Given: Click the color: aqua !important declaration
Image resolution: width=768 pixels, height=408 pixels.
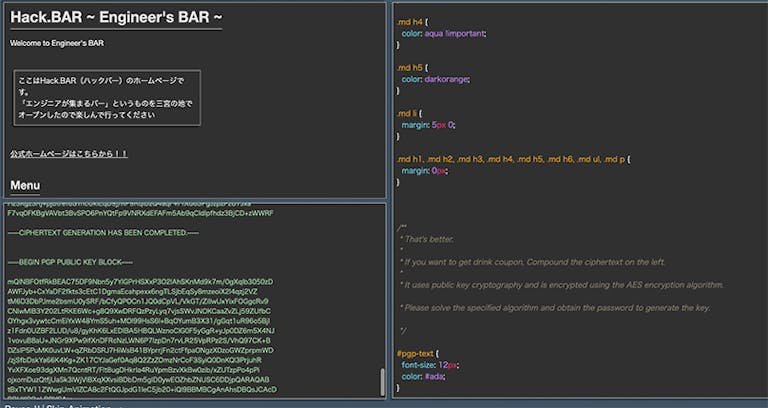Looking at the screenshot, I should (x=444, y=33).
